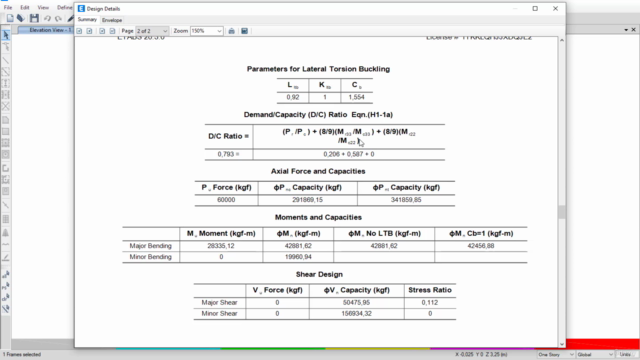Open the Zoom 150% dropdown

pos(207,31)
